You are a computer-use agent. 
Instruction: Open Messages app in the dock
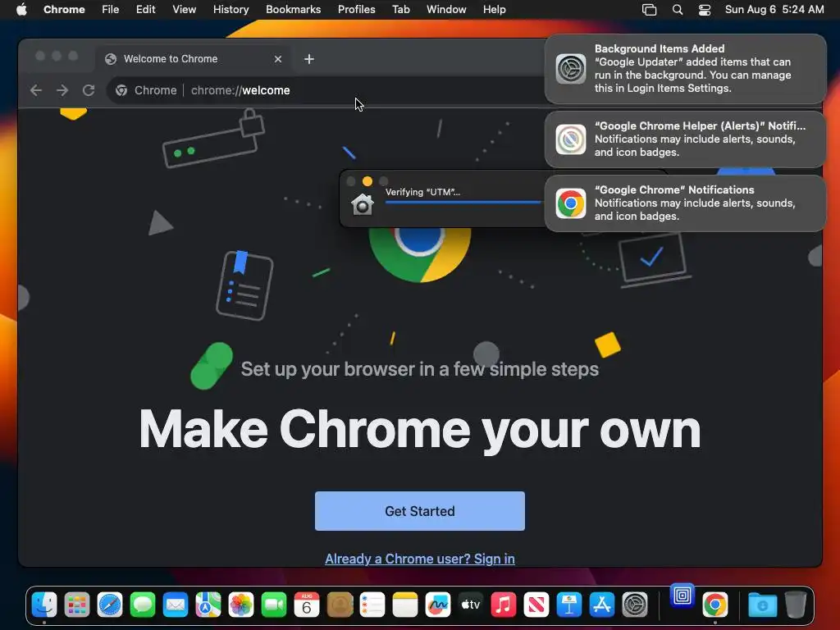(143, 605)
